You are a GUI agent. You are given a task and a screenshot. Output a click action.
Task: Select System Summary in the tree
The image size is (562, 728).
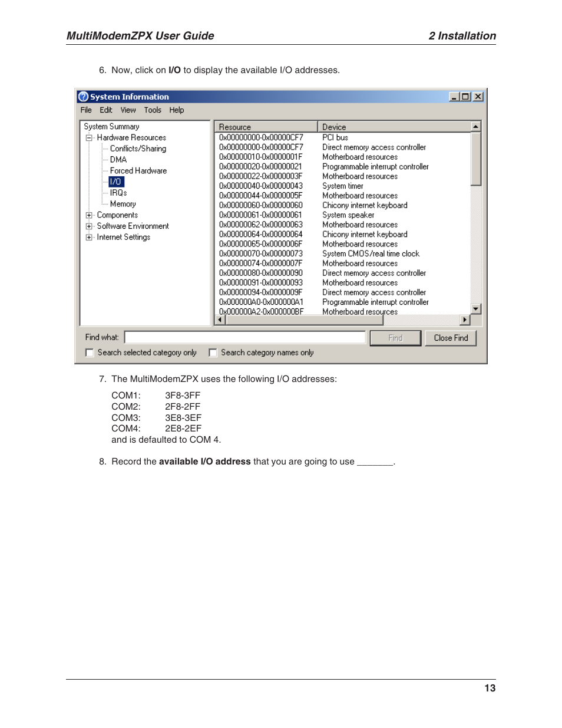(112, 127)
